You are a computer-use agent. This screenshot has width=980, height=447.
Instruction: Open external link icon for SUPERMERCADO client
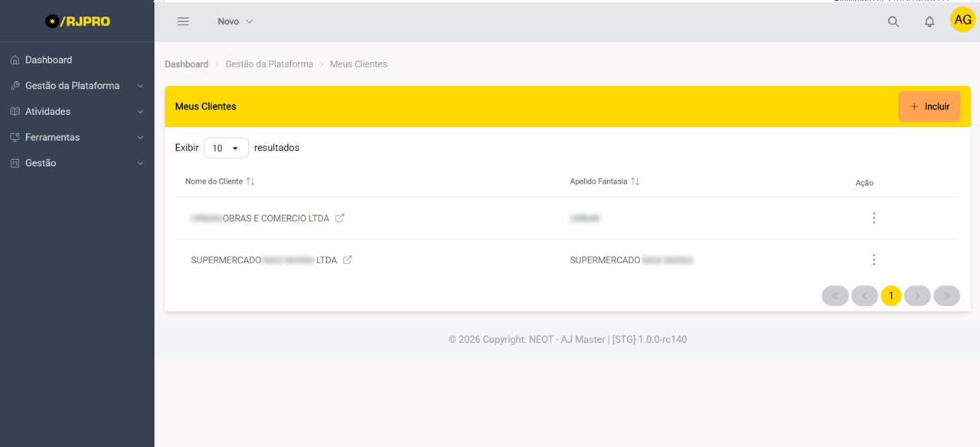coord(348,260)
